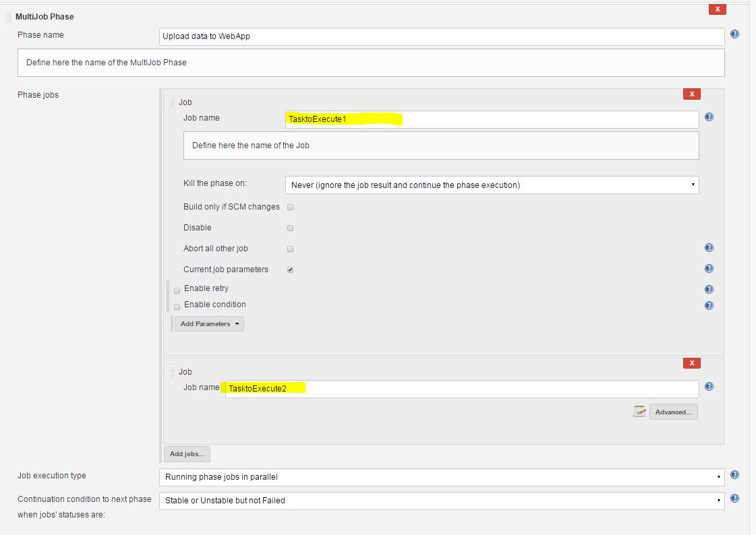Open help for TasktoExecute1 Job name
756x535 pixels.
pyautogui.click(x=709, y=117)
